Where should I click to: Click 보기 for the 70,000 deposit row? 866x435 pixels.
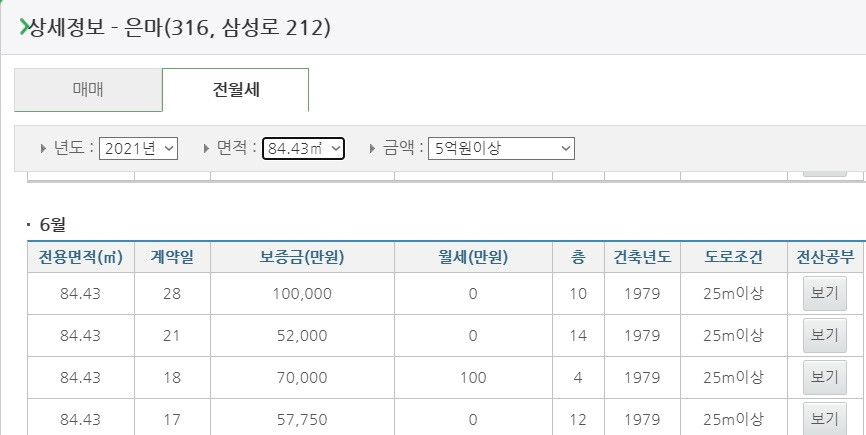[825, 378]
